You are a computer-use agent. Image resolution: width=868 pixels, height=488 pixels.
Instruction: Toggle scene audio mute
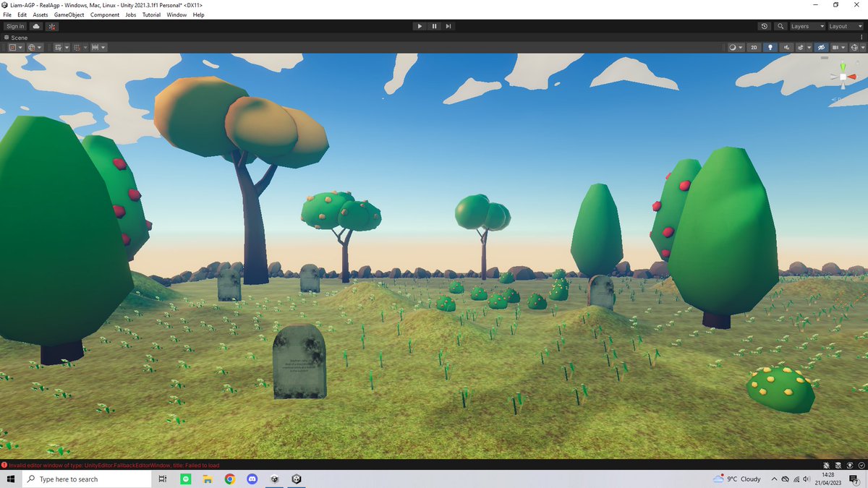pyautogui.click(x=786, y=47)
